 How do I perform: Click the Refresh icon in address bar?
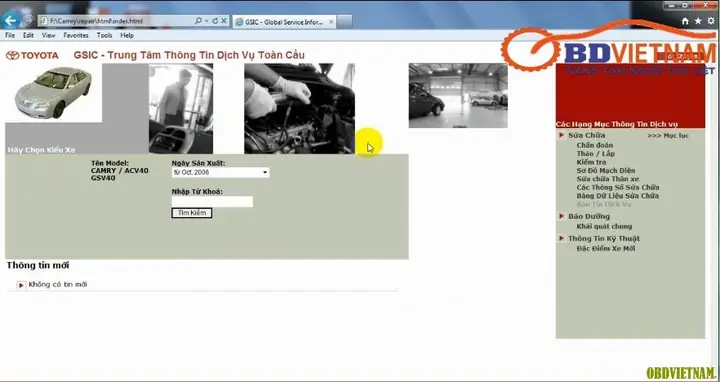tap(215, 21)
